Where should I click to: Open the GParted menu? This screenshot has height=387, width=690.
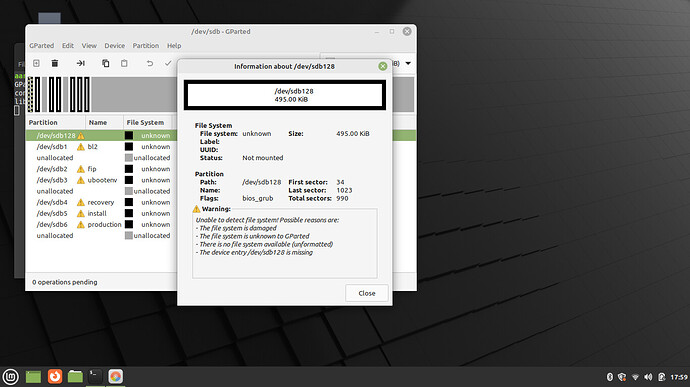[x=42, y=46]
